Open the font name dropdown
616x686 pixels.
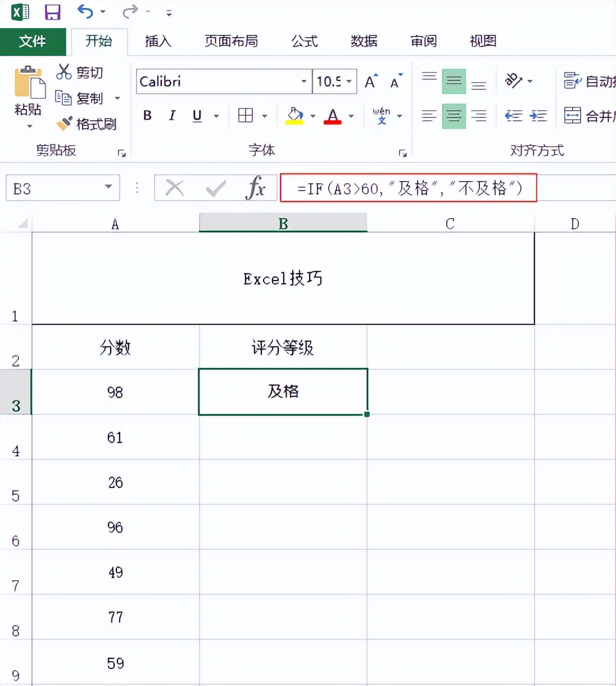click(x=304, y=81)
